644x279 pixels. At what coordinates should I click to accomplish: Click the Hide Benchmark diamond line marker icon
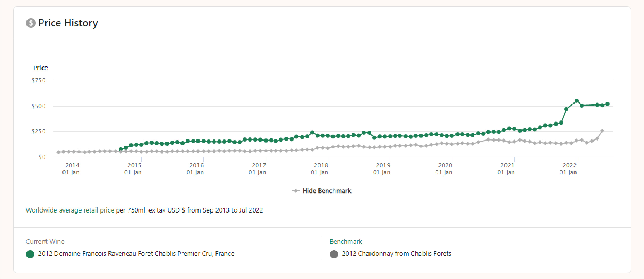(296, 191)
